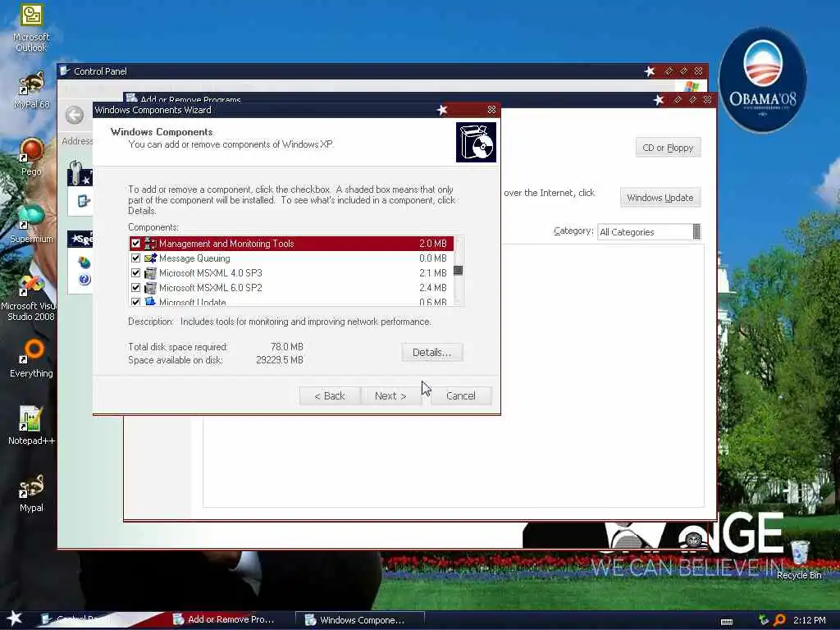The height and width of the screenshot is (630, 840).
Task: Select the Management and Monitoring Tools row
Action: click(291, 243)
